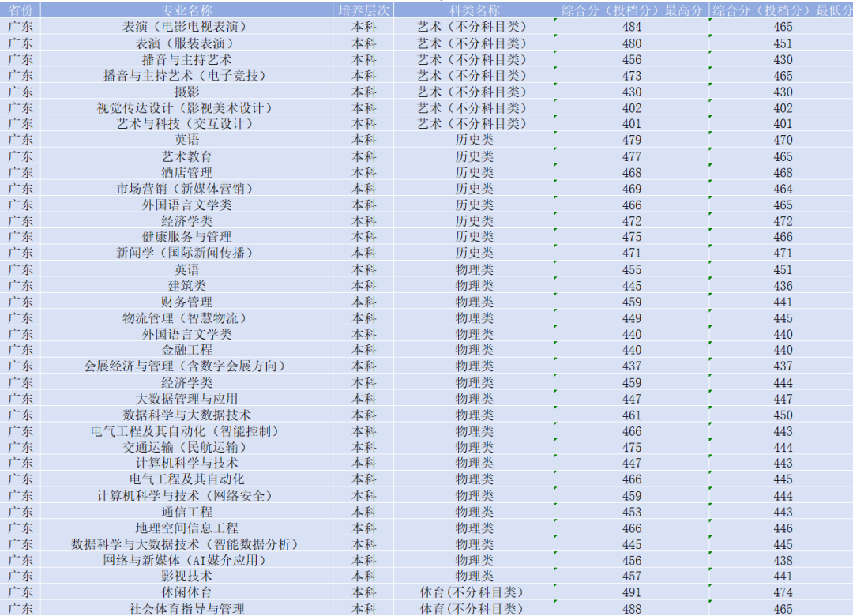Screen dimensions: 853x616
Task: Select the cell 数据科学与大数据技术（智能数据分析）
Action: click(x=186, y=544)
